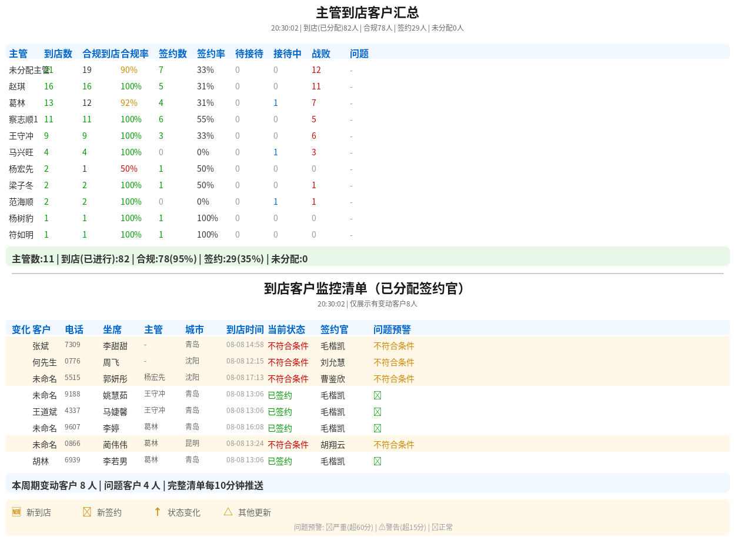This screenshot has width=735, height=560.
Task: Click the 新签约 legend icon
Action: (87, 512)
